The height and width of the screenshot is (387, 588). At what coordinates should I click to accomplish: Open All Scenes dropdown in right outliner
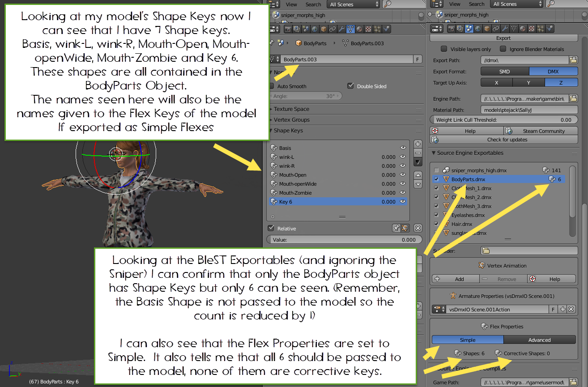(x=517, y=4)
